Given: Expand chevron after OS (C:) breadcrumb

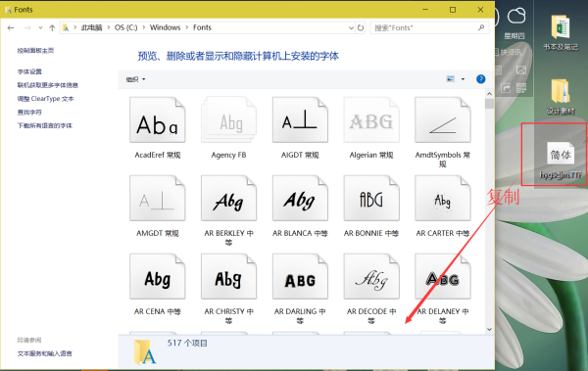Looking at the screenshot, I should click(144, 27).
